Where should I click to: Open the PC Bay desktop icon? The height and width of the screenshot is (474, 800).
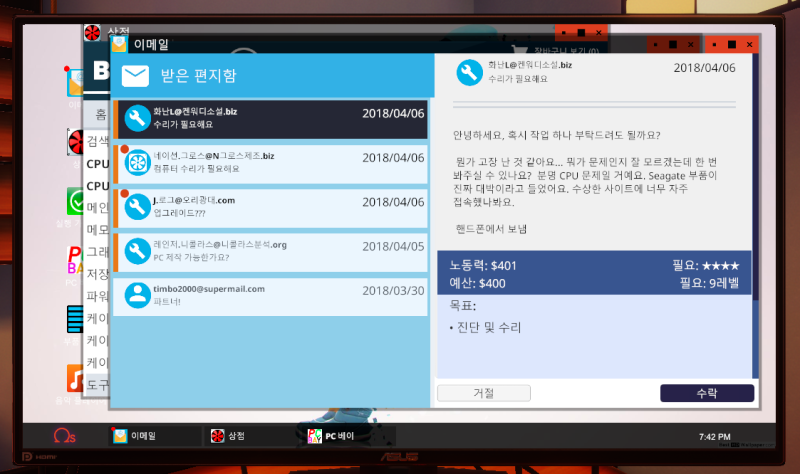point(75,260)
